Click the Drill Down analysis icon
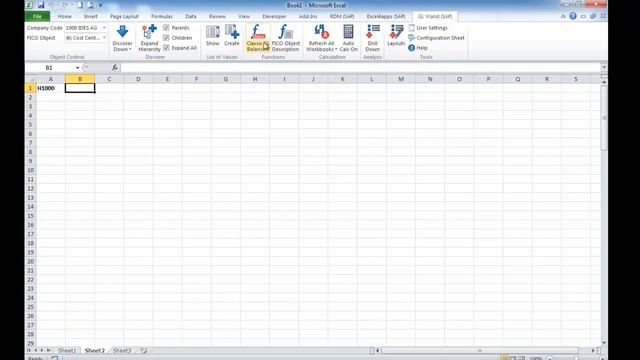640x360 pixels. [372, 31]
